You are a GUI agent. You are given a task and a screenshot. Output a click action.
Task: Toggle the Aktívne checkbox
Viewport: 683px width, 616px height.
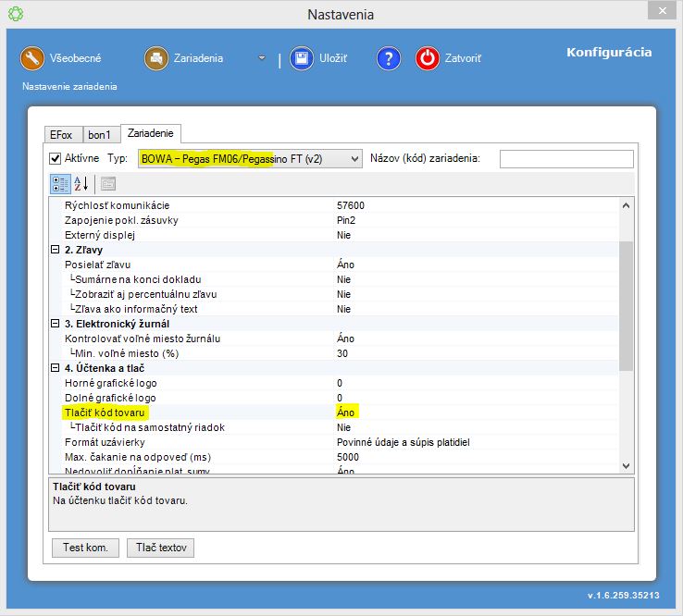(x=55, y=158)
